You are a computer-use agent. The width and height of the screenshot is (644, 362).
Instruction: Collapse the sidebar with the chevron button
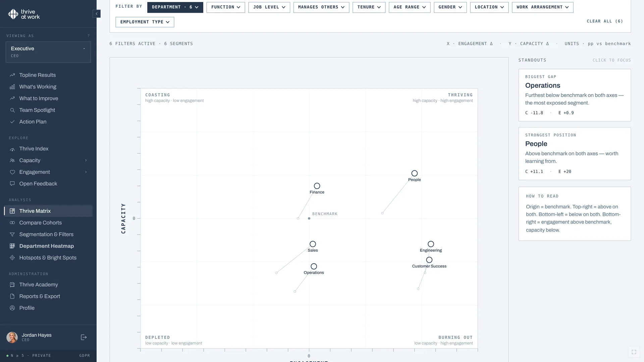coord(97,14)
